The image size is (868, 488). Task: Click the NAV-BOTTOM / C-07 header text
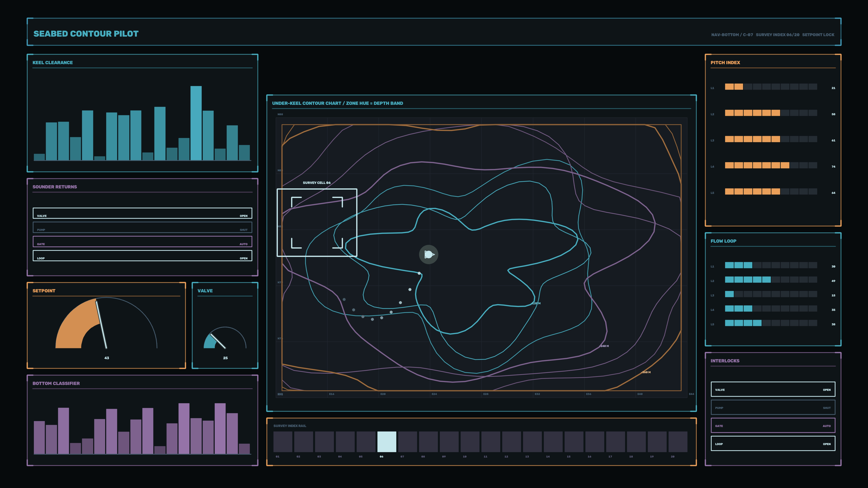click(732, 35)
